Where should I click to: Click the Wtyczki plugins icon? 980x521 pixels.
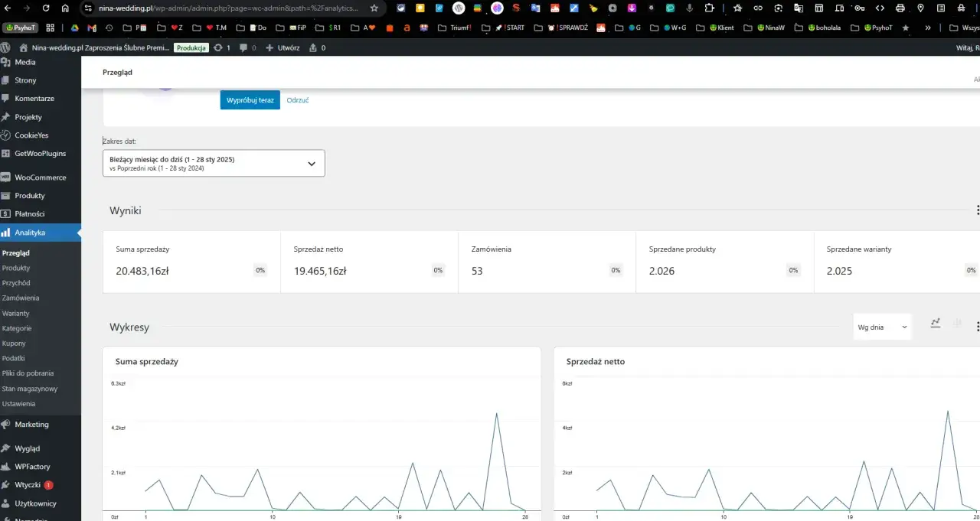[x=6, y=485]
